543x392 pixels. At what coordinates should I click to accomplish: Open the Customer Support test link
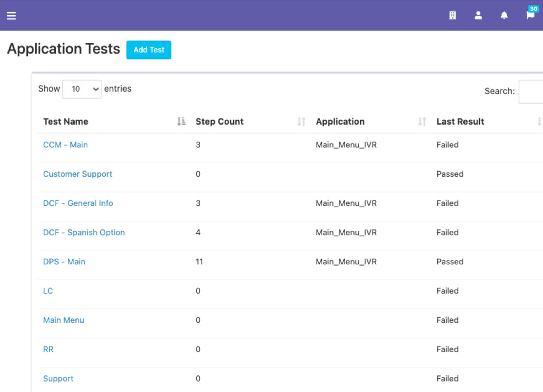pyautogui.click(x=77, y=174)
